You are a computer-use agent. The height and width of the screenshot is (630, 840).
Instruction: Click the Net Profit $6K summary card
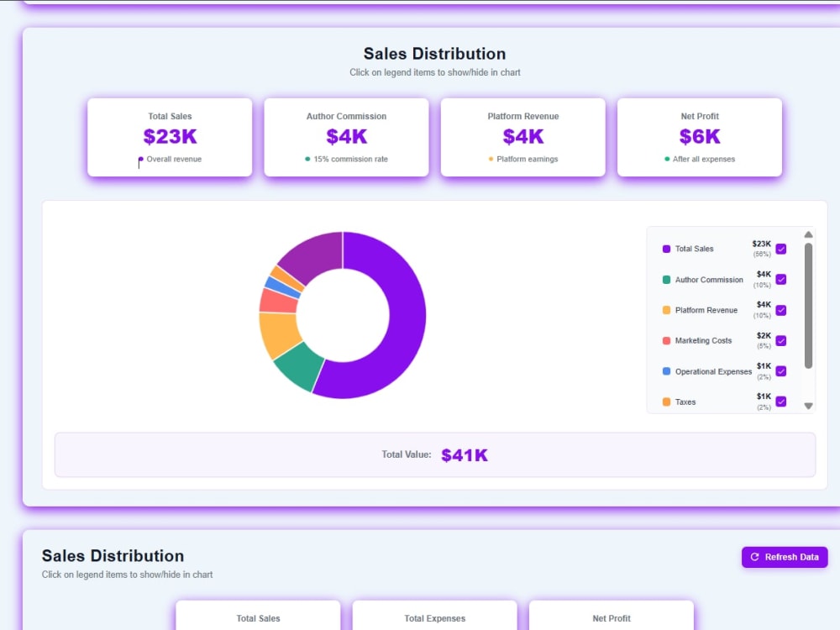(700, 137)
